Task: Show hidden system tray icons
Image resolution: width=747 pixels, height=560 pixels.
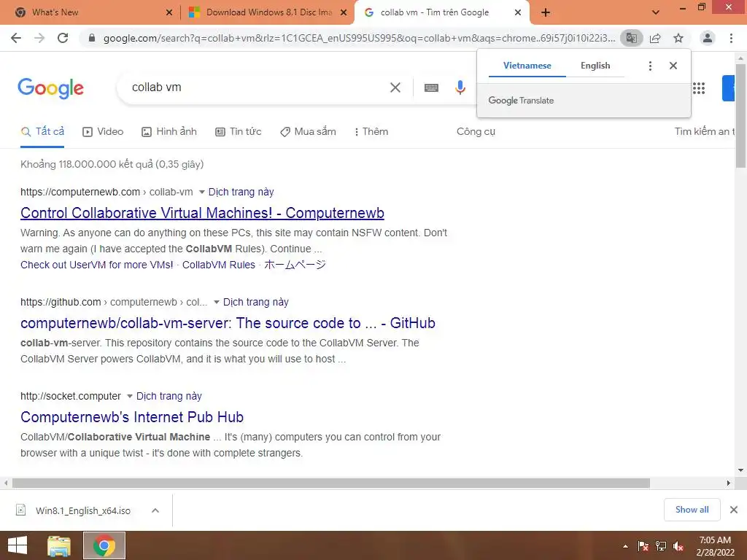Action: pyautogui.click(x=625, y=546)
